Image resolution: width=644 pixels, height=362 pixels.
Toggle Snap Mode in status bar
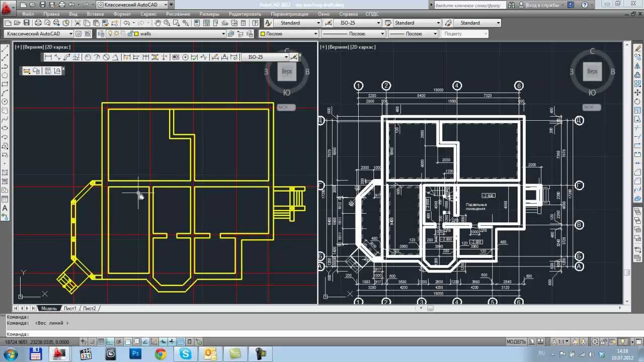click(x=92, y=342)
